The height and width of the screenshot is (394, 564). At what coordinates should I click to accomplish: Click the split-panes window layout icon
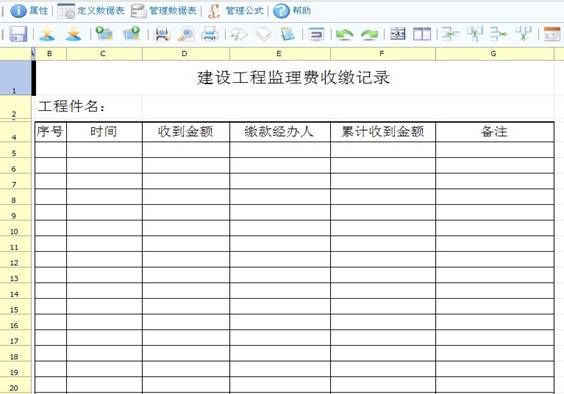tap(422, 34)
